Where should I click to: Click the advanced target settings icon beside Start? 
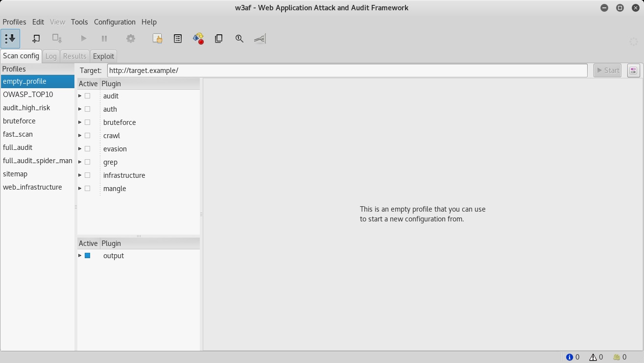click(x=633, y=71)
